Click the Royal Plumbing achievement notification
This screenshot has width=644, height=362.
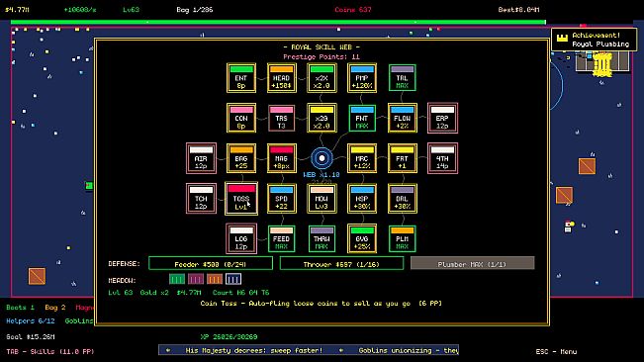(595, 40)
